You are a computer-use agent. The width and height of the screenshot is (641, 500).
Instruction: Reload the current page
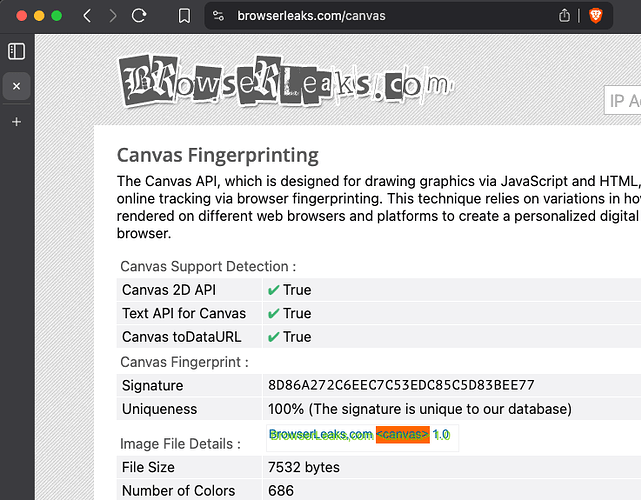click(139, 16)
